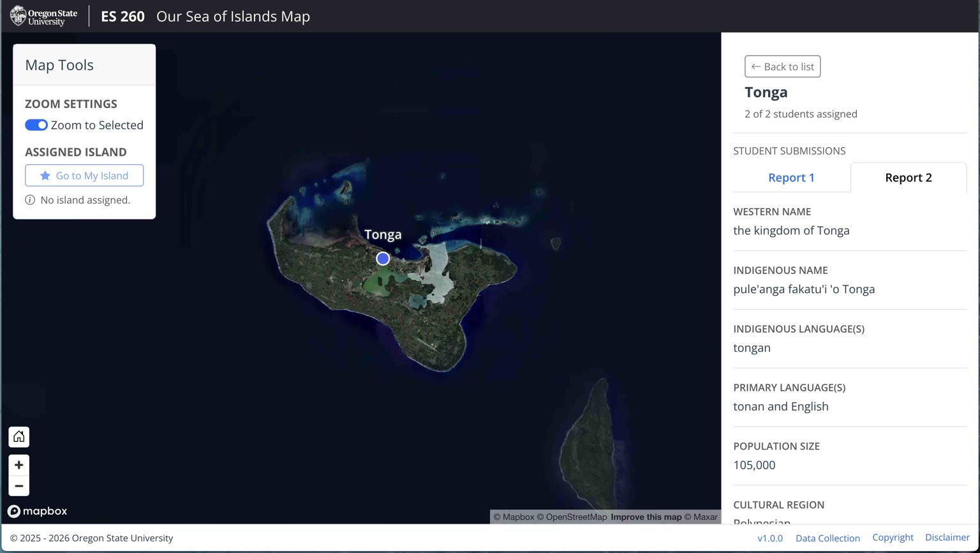
Task: Click the STUDENT SUBMISSIONS section label
Action: [789, 151]
